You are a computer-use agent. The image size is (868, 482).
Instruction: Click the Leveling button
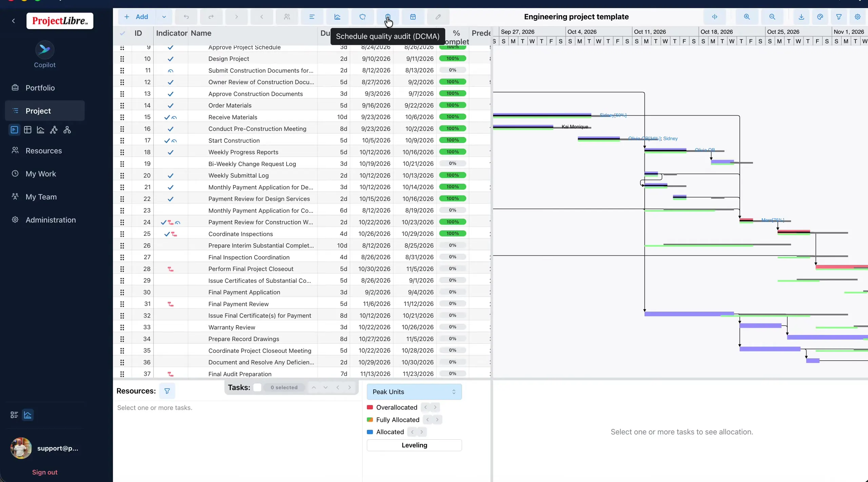click(x=414, y=445)
